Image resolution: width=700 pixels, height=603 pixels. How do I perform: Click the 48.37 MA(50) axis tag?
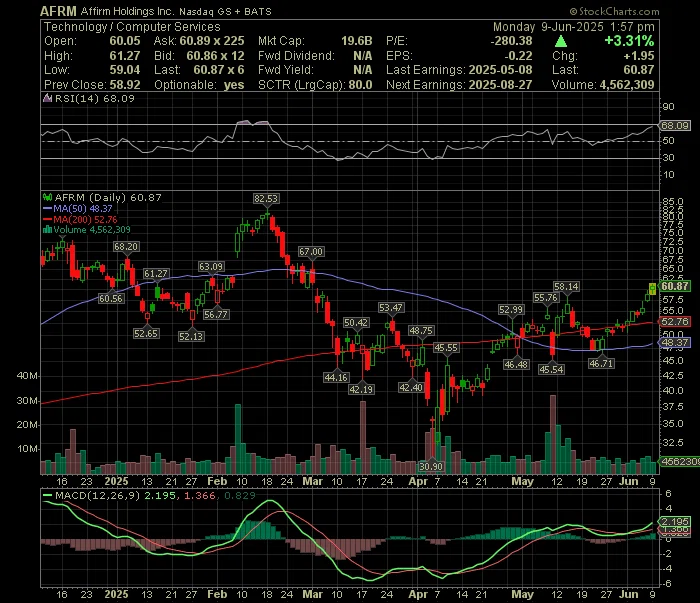[x=675, y=343]
